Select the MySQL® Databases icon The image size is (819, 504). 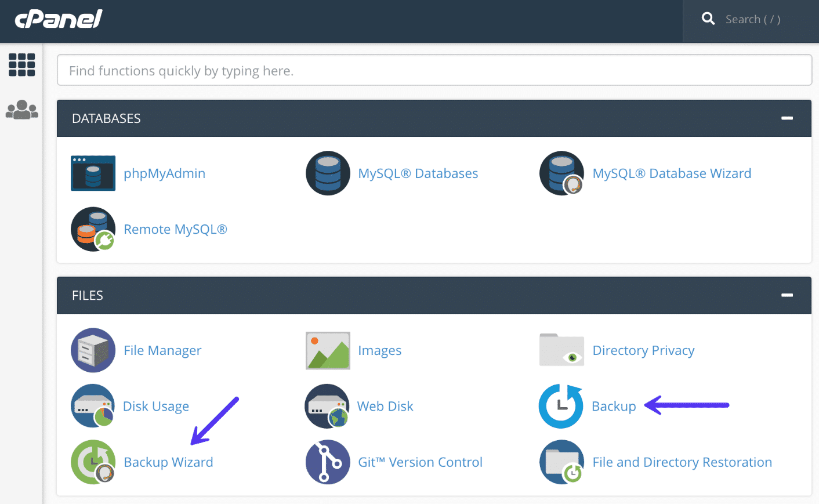pyautogui.click(x=328, y=173)
